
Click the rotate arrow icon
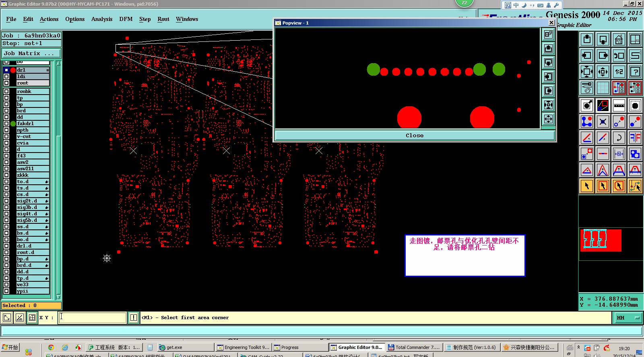click(619, 138)
